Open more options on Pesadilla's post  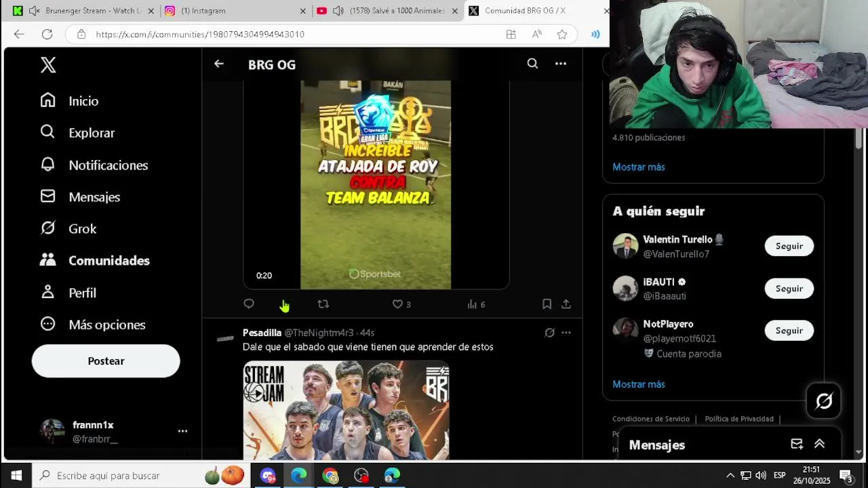566,333
